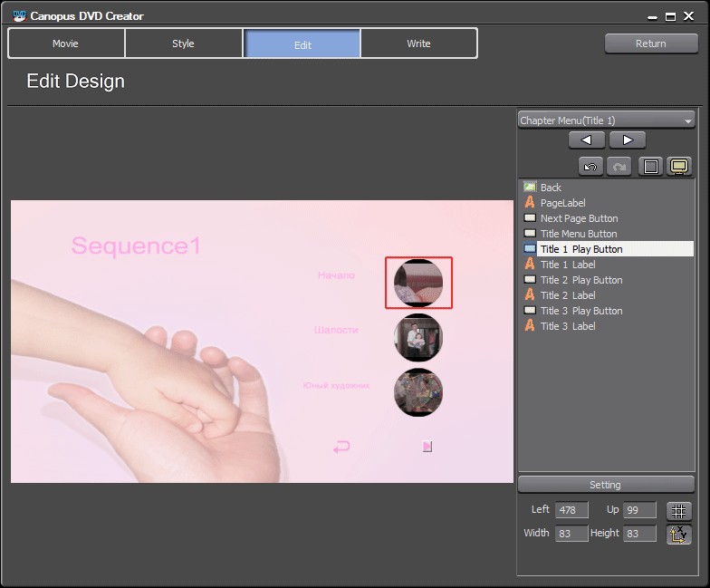
Task: Click the undo icon
Action: [590, 167]
